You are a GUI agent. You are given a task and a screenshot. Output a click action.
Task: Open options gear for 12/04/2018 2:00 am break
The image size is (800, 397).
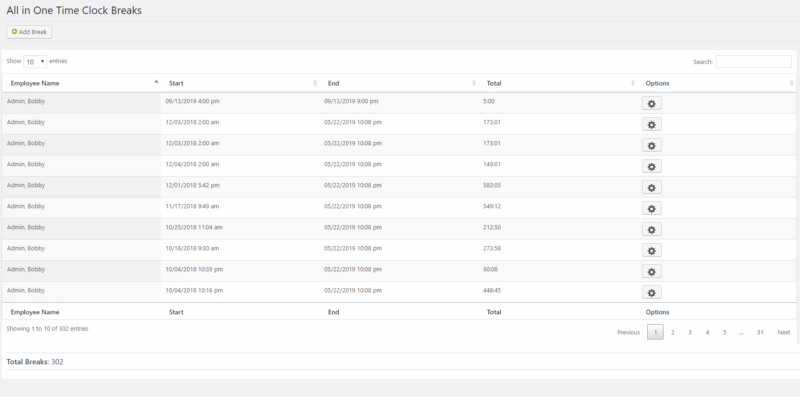pyautogui.click(x=652, y=166)
